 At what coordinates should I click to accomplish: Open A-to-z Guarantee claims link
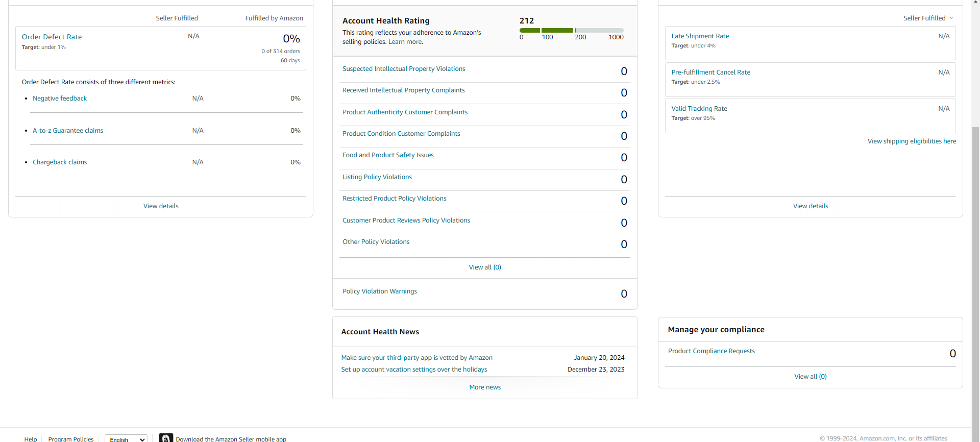click(68, 130)
